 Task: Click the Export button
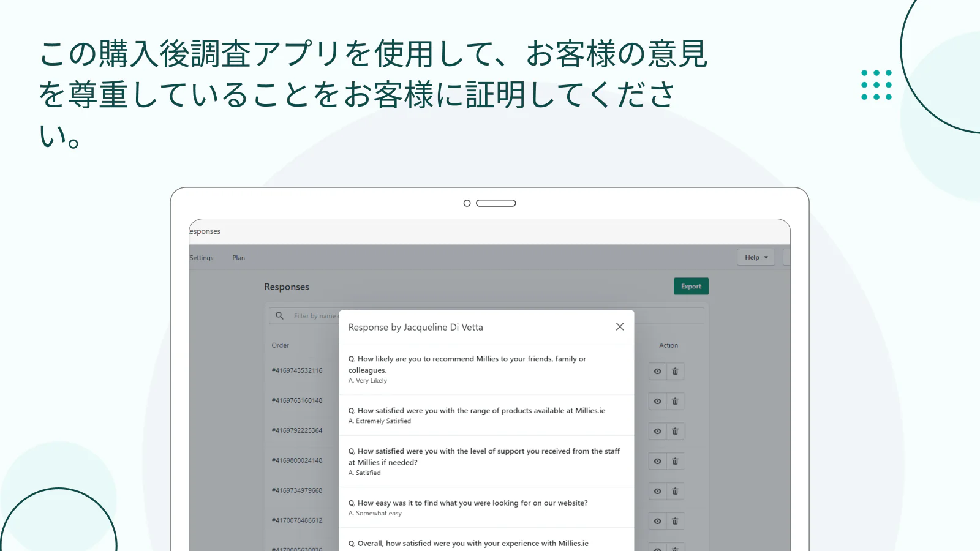691,287
